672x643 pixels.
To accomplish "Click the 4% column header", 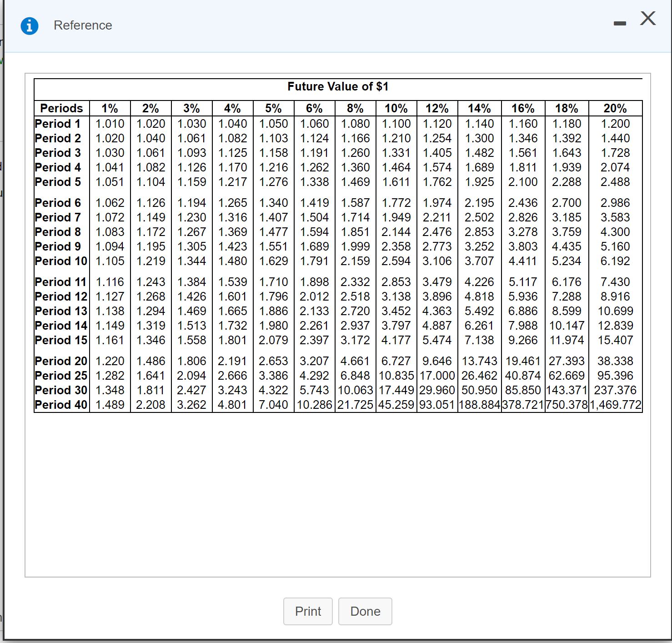I will [232, 108].
